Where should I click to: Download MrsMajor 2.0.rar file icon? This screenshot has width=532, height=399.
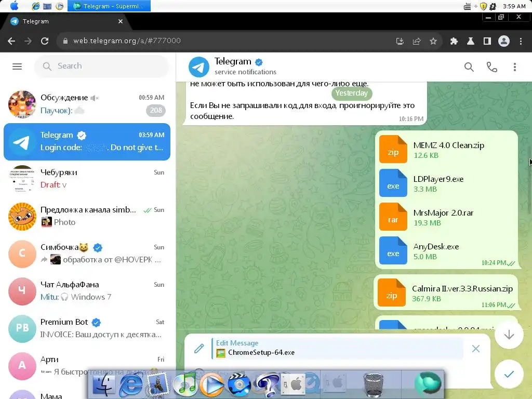coord(393,217)
